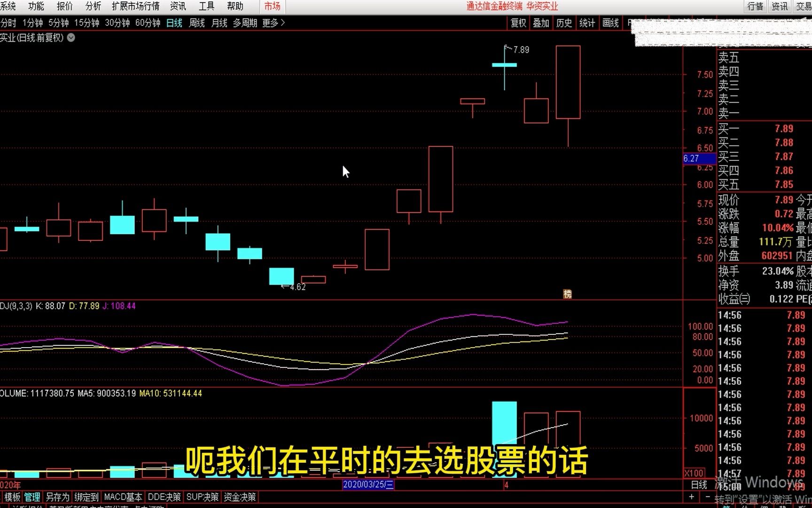Select the 画线 drawing tool
This screenshot has height=508, width=812.
tap(610, 23)
